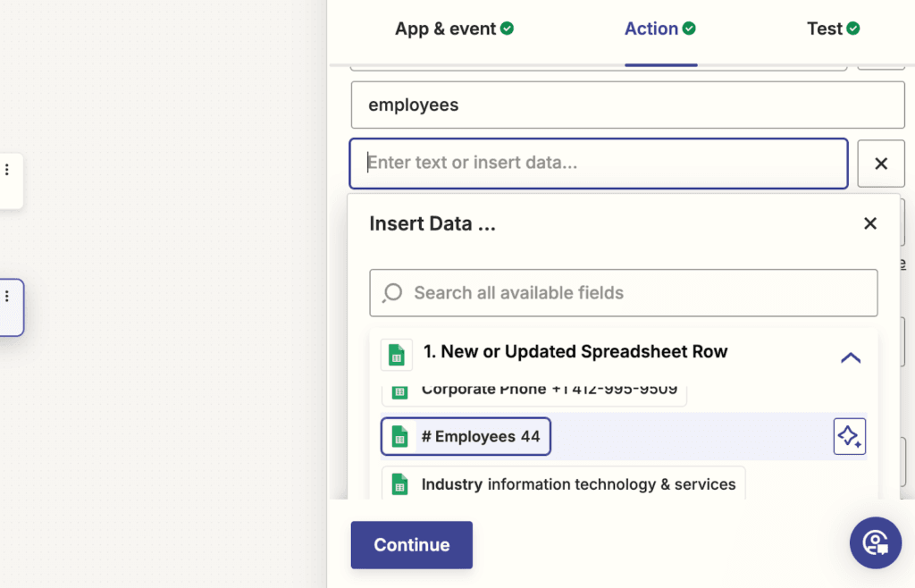This screenshot has width=915, height=588.
Task: Close the Insert Data panel
Action: pyautogui.click(x=869, y=223)
